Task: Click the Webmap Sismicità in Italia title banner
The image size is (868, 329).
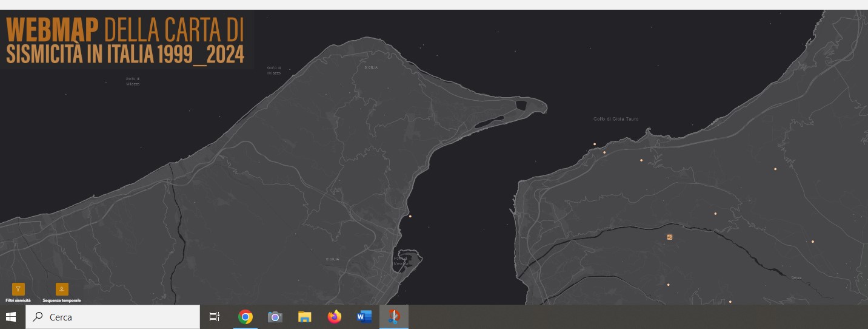Action: pyautogui.click(x=125, y=41)
